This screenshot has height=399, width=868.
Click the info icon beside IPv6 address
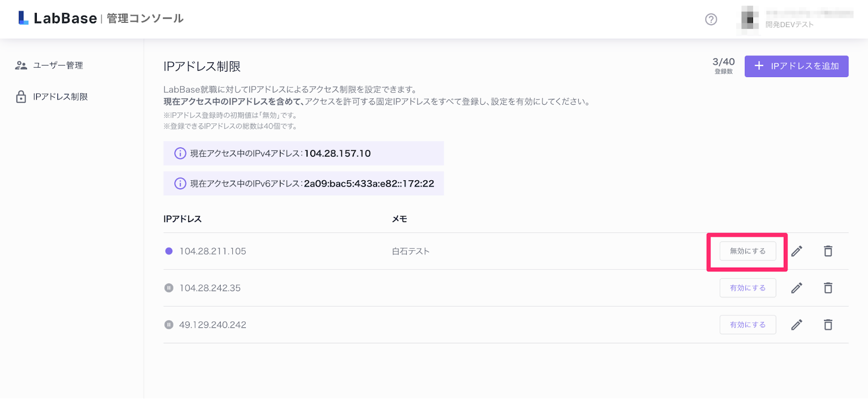pos(180,184)
